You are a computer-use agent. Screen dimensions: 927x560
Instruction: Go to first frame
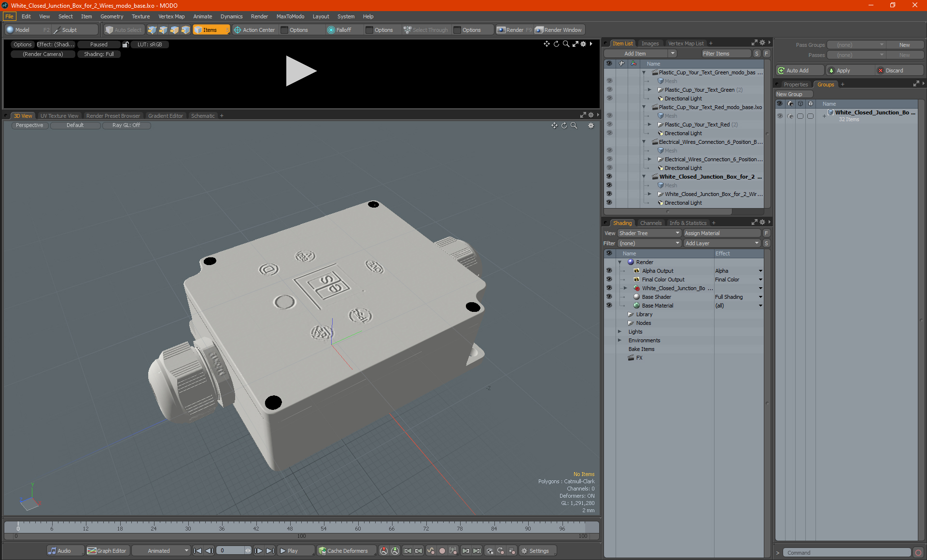(x=197, y=551)
